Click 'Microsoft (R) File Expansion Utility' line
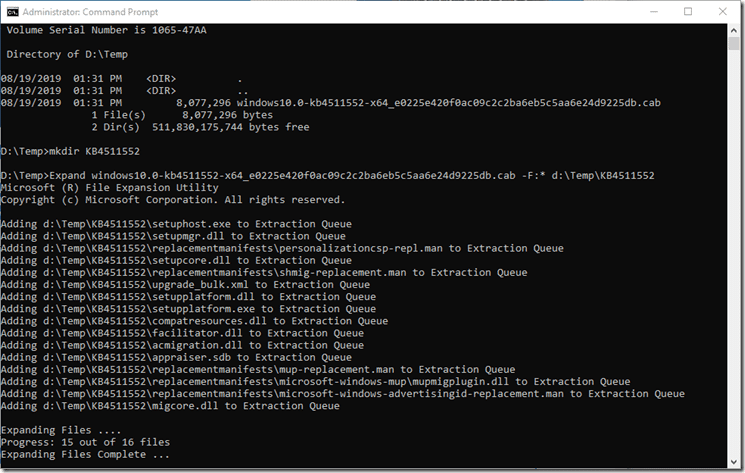 pos(109,188)
